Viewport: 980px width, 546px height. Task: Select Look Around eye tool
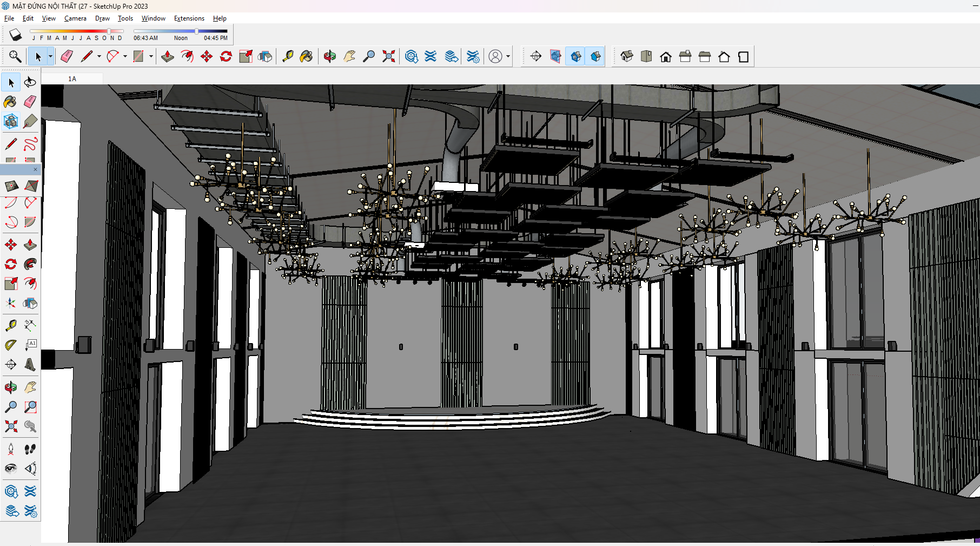[x=11, y=469]
